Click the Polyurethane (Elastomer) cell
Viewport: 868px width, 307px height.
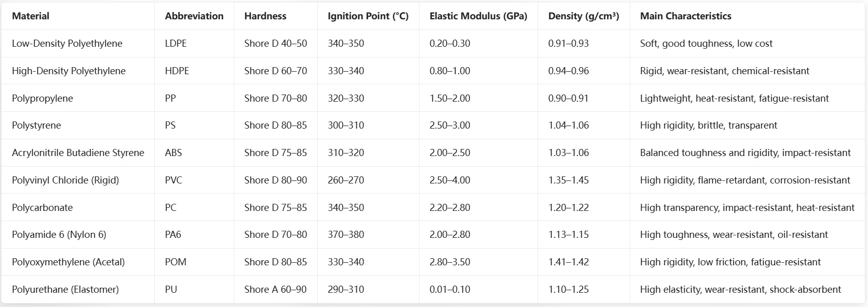tap(66, 290)
